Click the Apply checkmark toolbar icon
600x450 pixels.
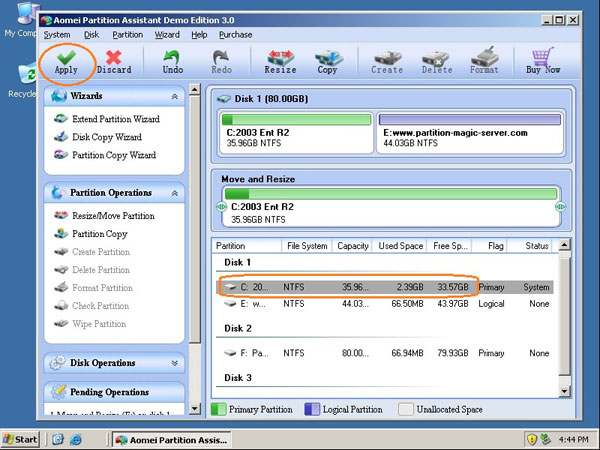66,56
